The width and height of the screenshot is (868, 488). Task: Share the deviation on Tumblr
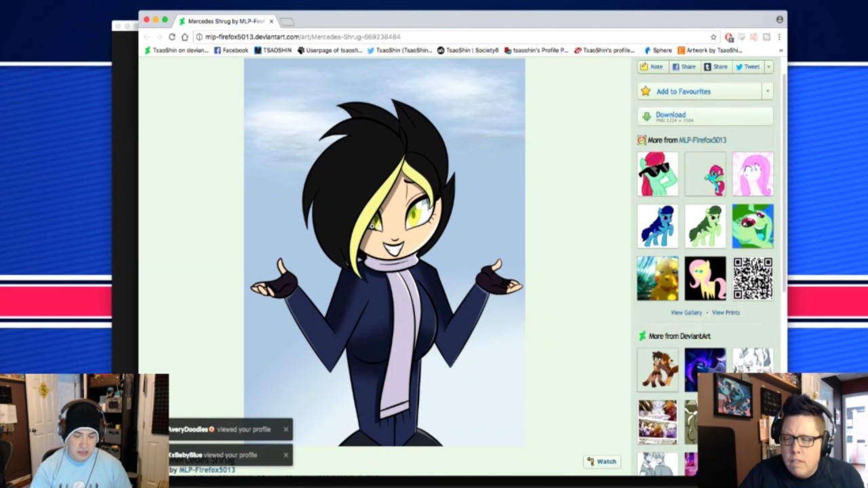(x=715, y=66)
